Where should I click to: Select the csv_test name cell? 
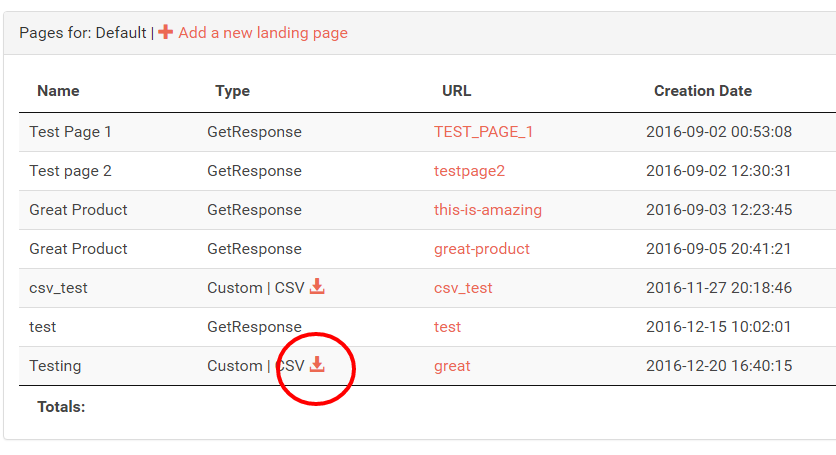click(x=58, y=288)
